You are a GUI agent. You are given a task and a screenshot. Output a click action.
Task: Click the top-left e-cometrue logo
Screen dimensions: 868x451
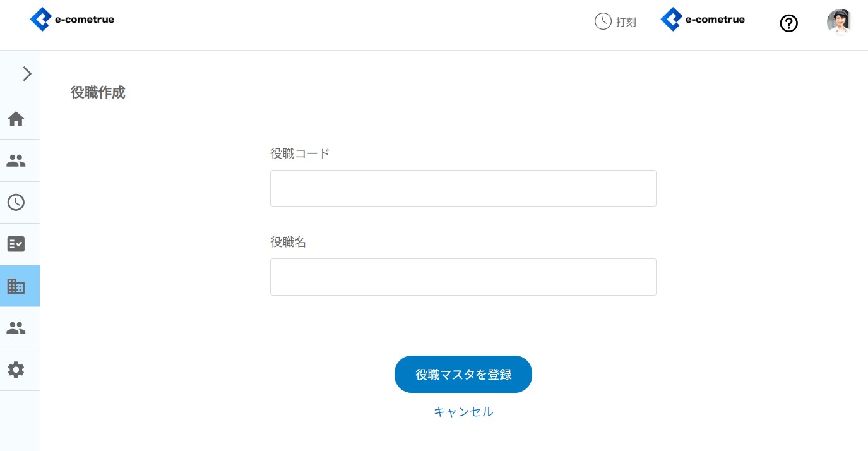pos(72,20)
